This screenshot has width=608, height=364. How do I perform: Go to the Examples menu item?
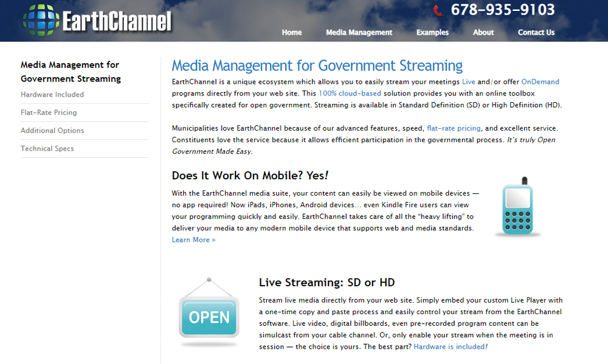click(x=432, y=33)
